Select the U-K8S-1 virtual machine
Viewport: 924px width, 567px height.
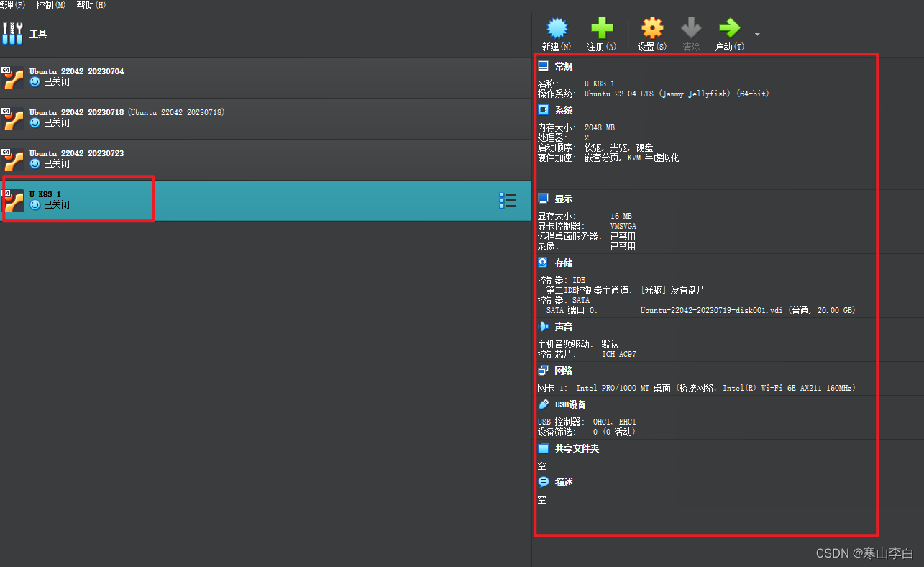[265, 201]
